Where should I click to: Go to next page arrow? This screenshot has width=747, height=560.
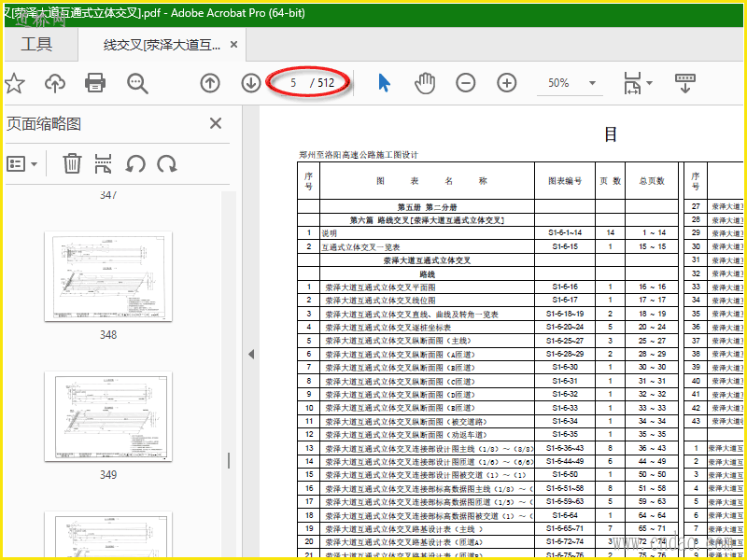(251, 83)
